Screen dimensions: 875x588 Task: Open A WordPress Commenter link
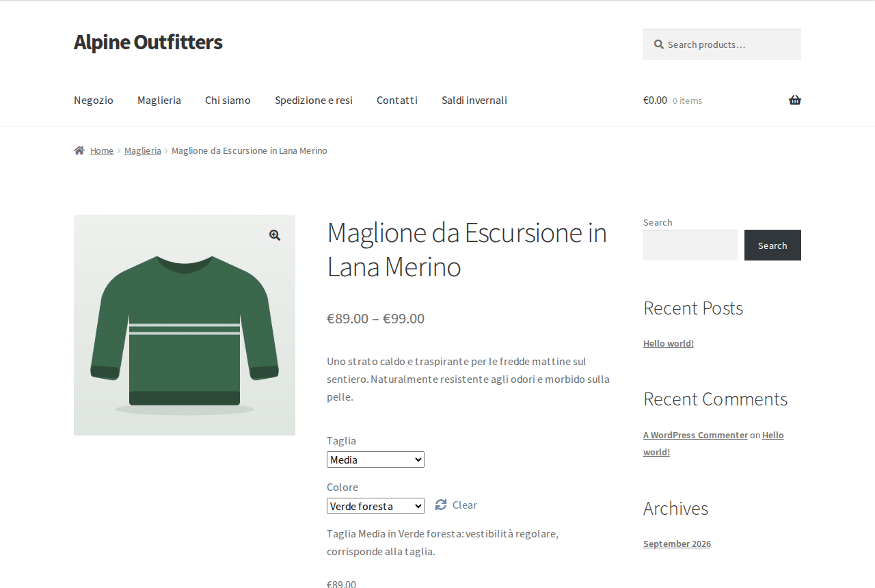695,435
